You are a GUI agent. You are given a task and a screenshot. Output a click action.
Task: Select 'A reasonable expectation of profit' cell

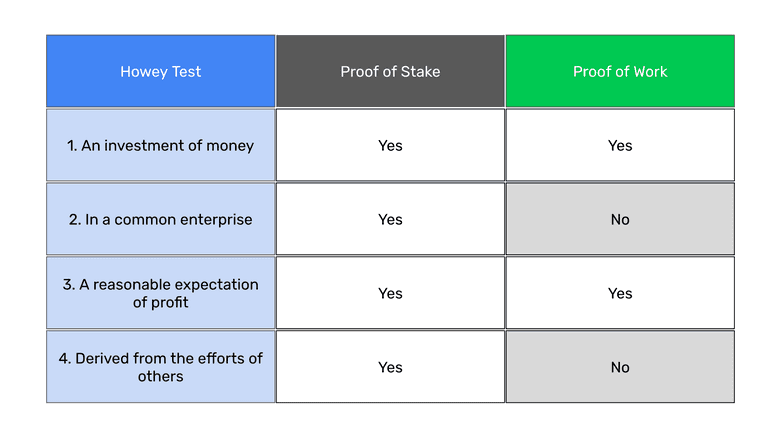pos(160,293)
